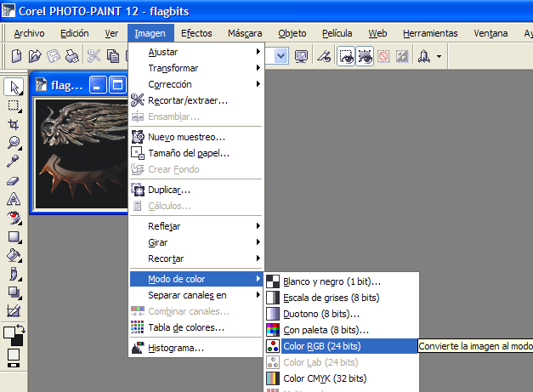Select the Drop Shadow tool
Image resolution: width=533 pixels, height=392 pixels.
pyautogui.click(x=14, y=293)
